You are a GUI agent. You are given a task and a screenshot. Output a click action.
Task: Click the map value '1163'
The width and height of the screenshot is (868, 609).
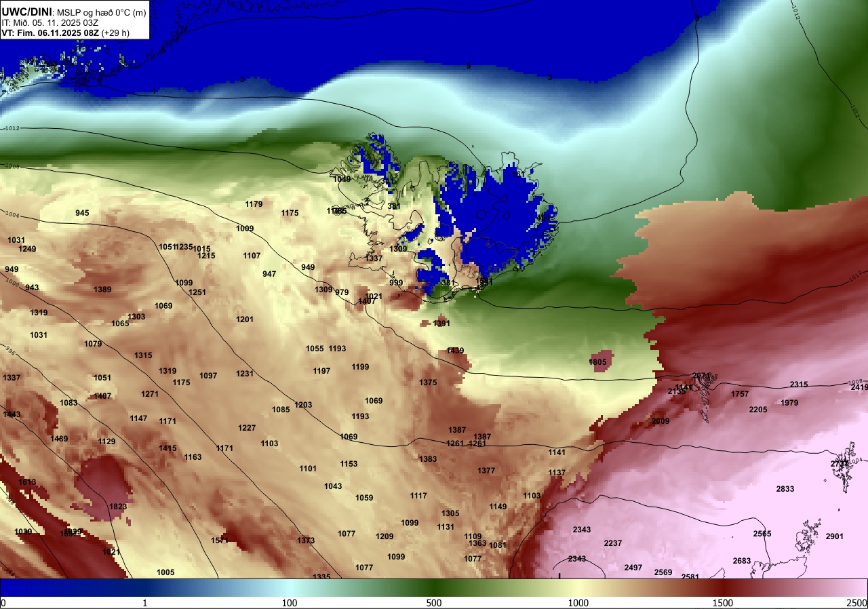click(193, 457)
